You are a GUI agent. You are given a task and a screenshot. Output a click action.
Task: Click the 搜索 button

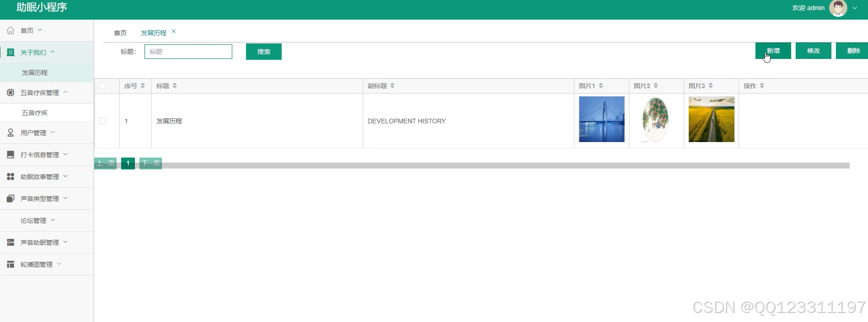click(x=264, y=52)
